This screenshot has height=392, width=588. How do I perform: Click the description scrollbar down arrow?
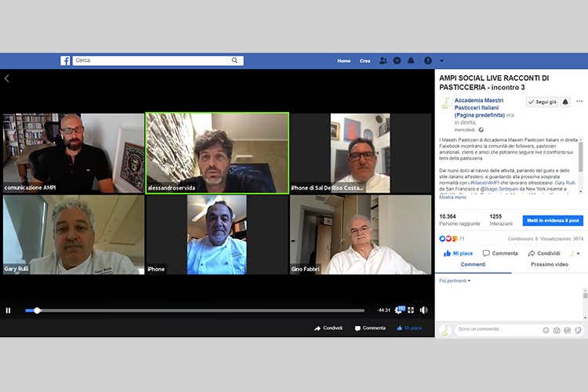click(581, 191)
